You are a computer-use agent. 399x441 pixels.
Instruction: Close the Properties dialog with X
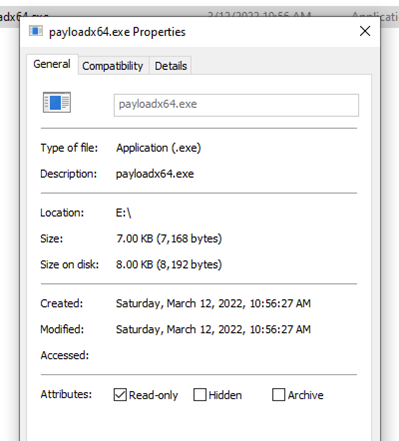point(365,31)
